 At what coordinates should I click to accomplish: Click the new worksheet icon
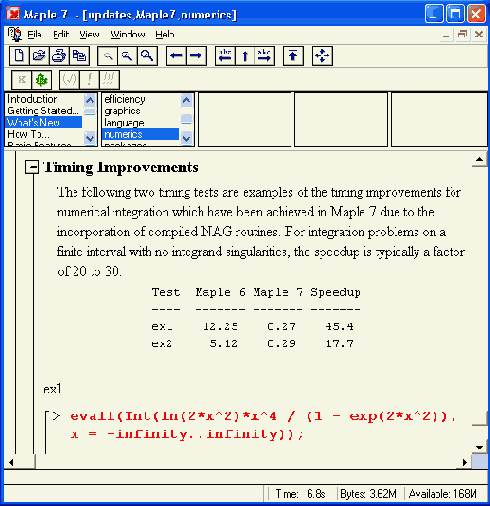[19, 56]
